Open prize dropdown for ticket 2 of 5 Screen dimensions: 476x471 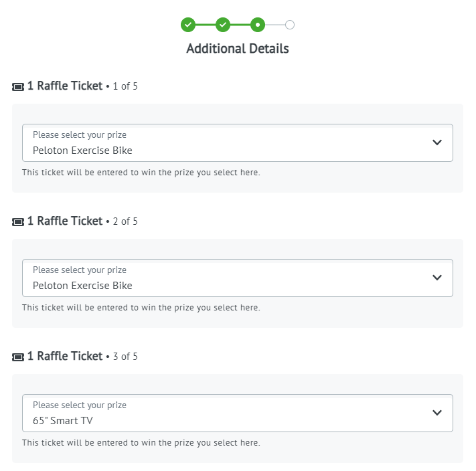click(x=238, y=278)
